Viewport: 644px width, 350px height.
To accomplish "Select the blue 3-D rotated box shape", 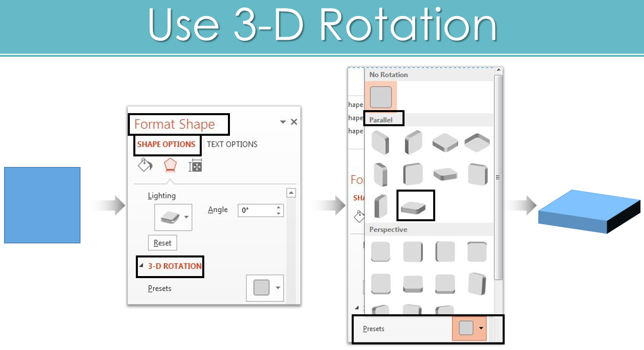I will point(589,212).
